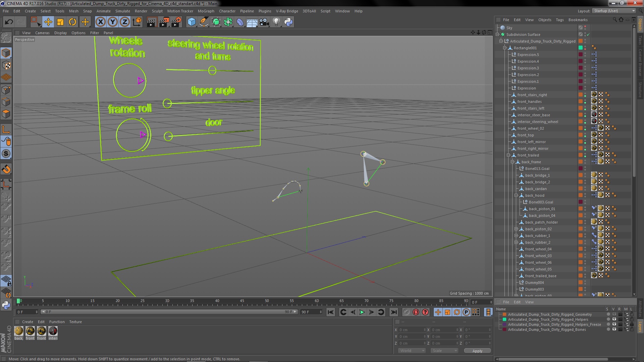Viewport: 644px width, 362px height.
Task: Collapse the Subdivision Surface tree node
Action: [x=497, y=35]
